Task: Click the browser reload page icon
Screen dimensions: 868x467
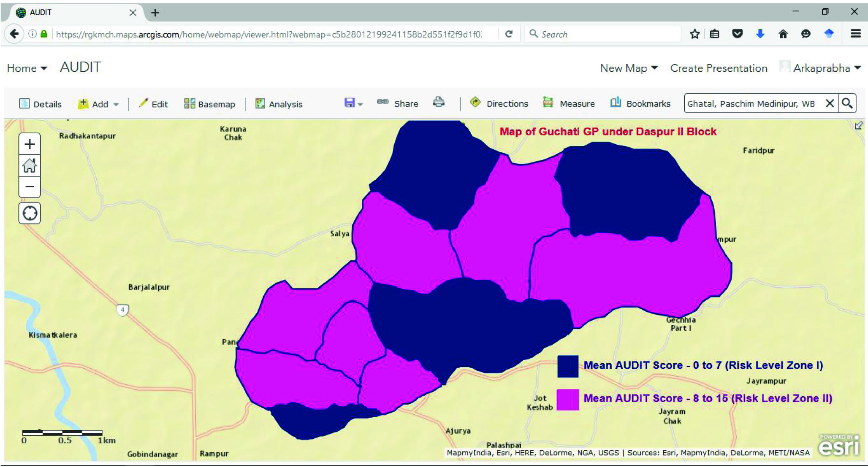Action: (x=509, y=34)
